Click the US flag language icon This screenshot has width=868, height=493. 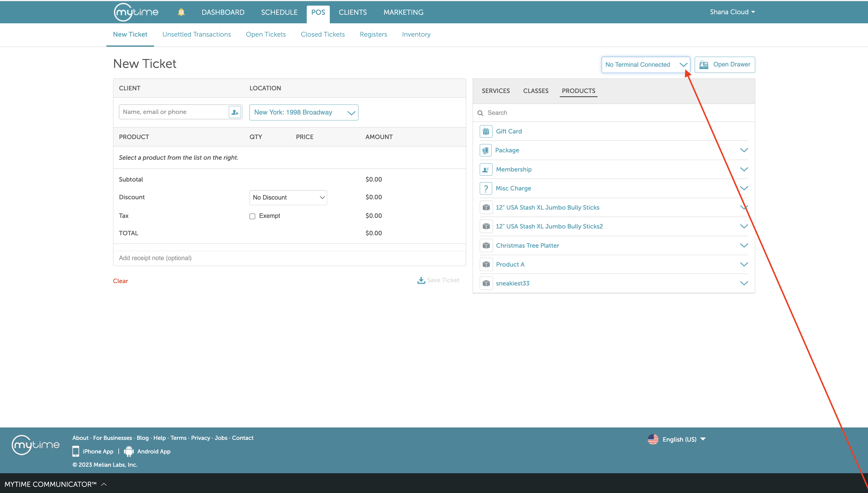pyautogui.click(x=653, y=439)
